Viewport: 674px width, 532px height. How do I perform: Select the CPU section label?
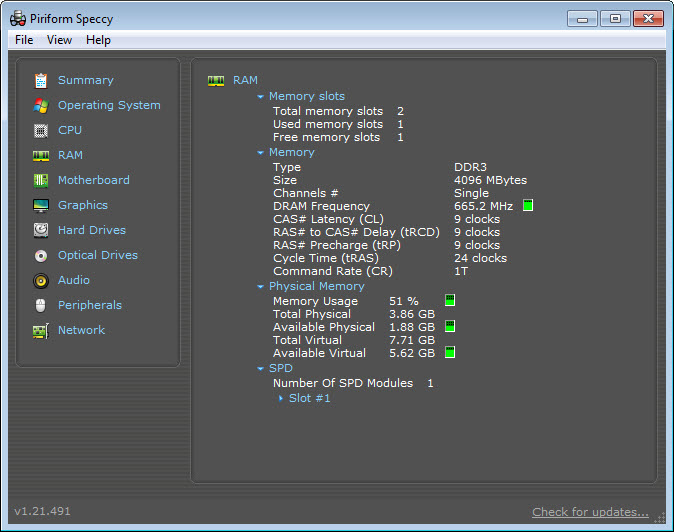coord(70,130)
